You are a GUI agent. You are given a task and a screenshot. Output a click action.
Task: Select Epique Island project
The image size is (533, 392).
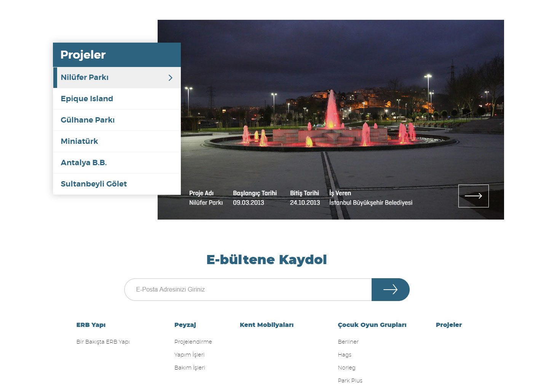click(87, 99)
